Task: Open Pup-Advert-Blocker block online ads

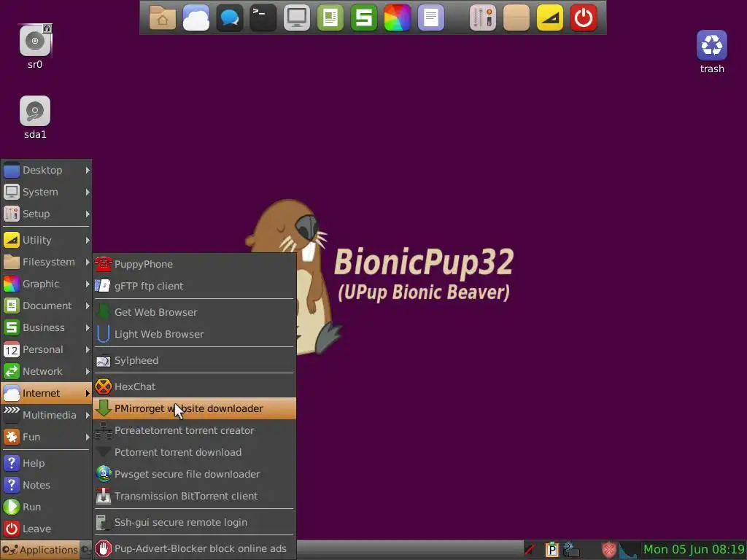Action: pos(194,548)
